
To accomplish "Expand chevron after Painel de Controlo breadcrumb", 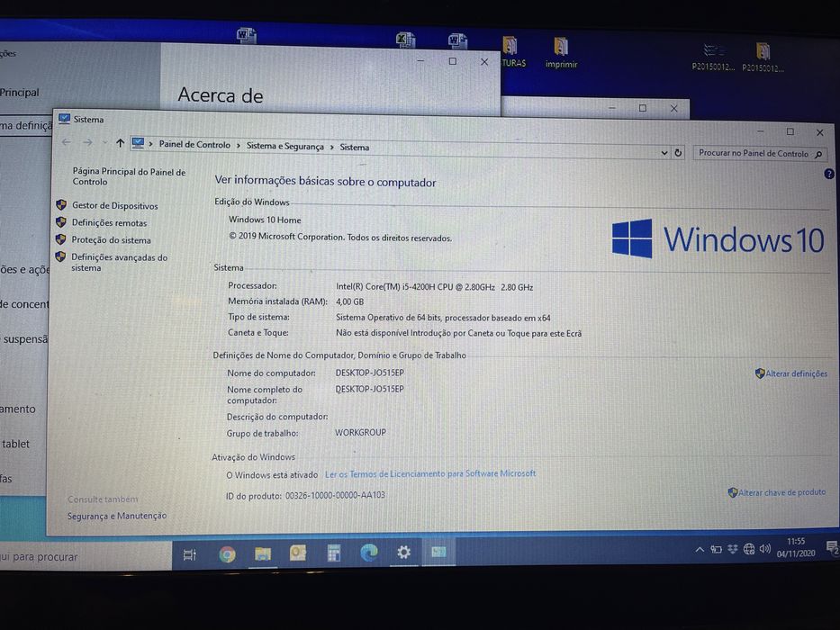I will [239, 145].
